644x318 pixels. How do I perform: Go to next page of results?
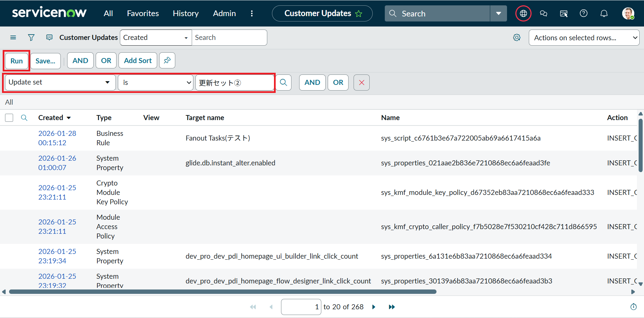coord(374,307)
